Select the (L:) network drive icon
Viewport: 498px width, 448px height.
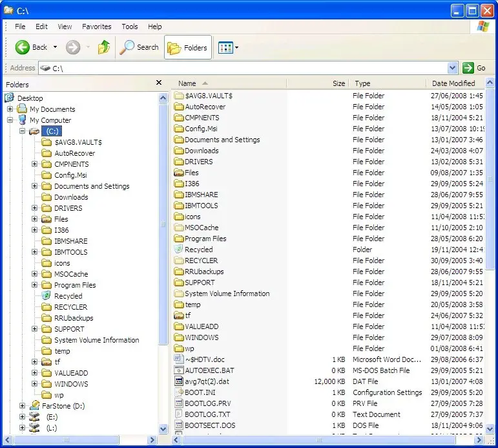pyautogui.click(x=34, y=428)
